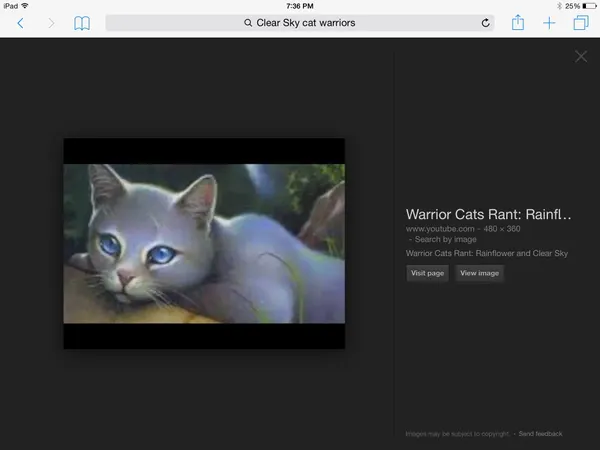Select 'Warrior Cats Rant: Rainflower and Clear Sky' description
The width and height of the screenshot is (600, 450).
click(487, 253)
